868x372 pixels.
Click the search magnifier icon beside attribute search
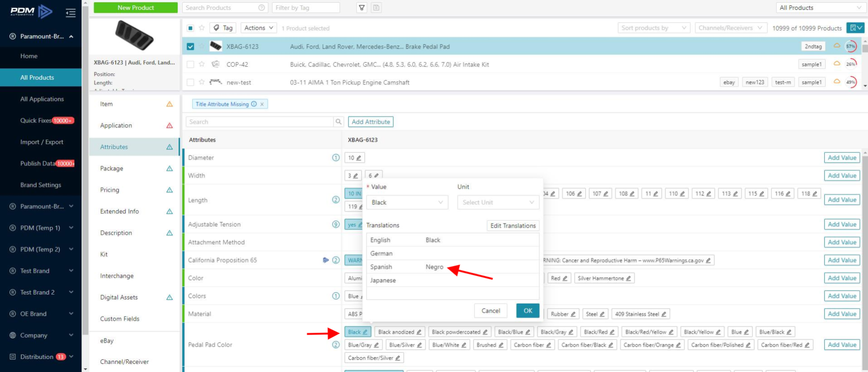(x=339, y=122)
